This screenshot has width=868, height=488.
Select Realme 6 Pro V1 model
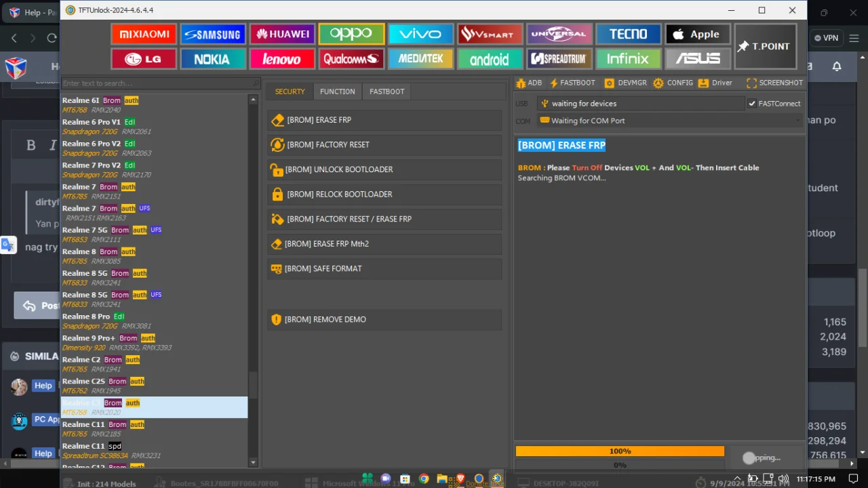[155, 127]
